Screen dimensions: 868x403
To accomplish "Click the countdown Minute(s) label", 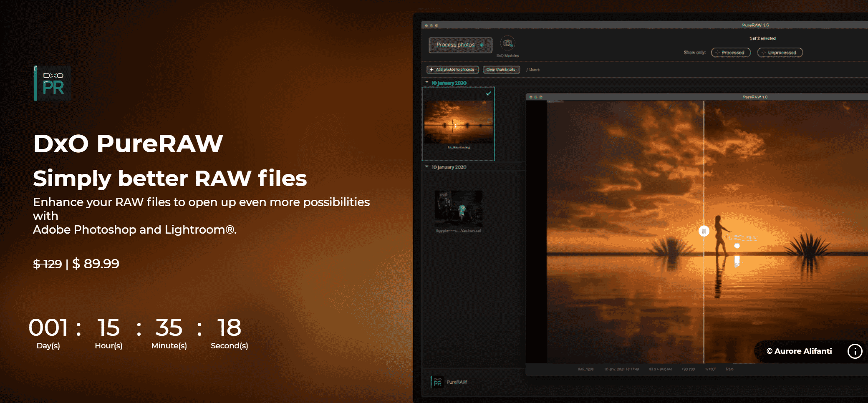I will [169, 346].
